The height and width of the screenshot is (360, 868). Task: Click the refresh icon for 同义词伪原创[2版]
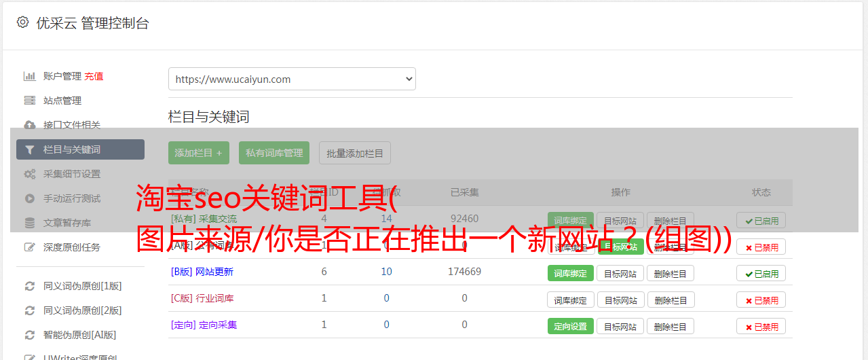tap(30, 310)
